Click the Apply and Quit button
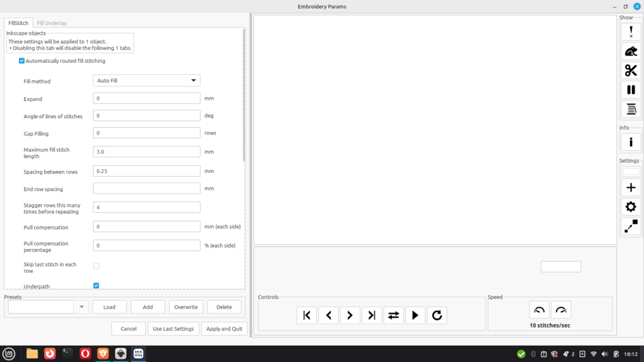This screenshot has height=362, width=644. click(224, 329)
